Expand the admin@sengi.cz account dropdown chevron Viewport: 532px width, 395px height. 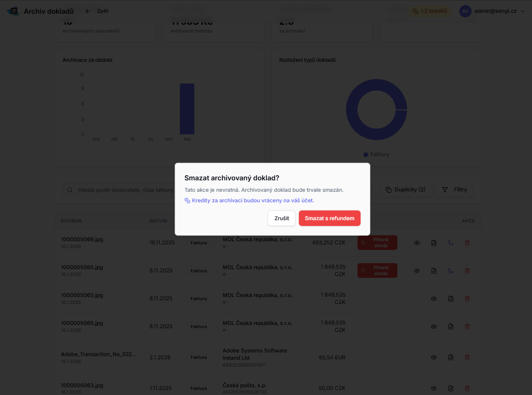[523, 11]
